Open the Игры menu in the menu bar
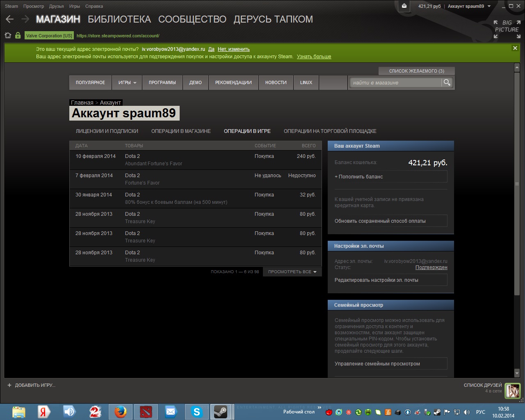This screenshot has width=525, height=420. [x=75, y=6]
